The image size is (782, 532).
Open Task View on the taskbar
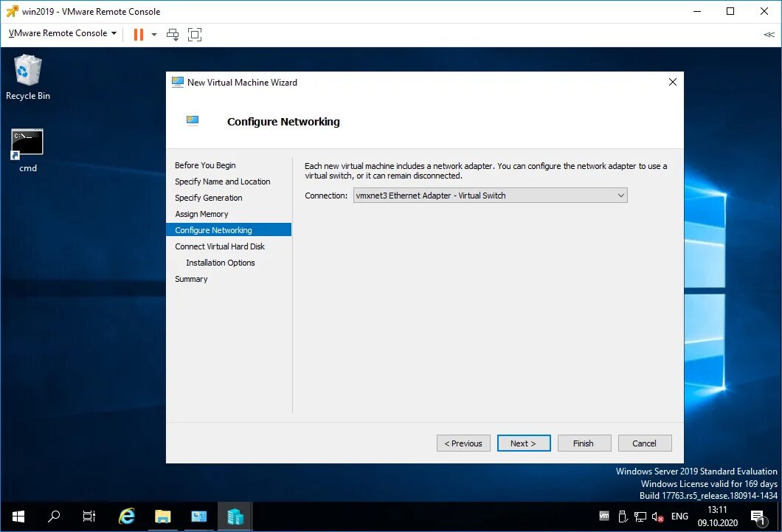pos(89,517)
